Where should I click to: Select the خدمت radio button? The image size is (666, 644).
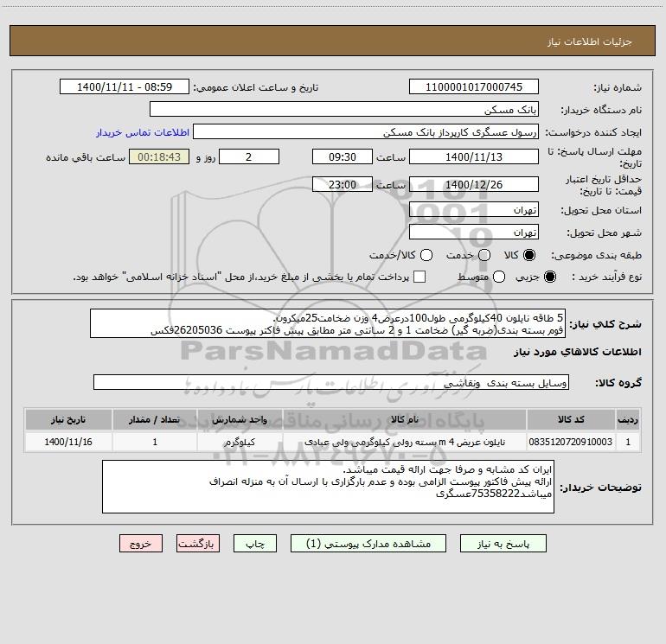pos(484,255)
